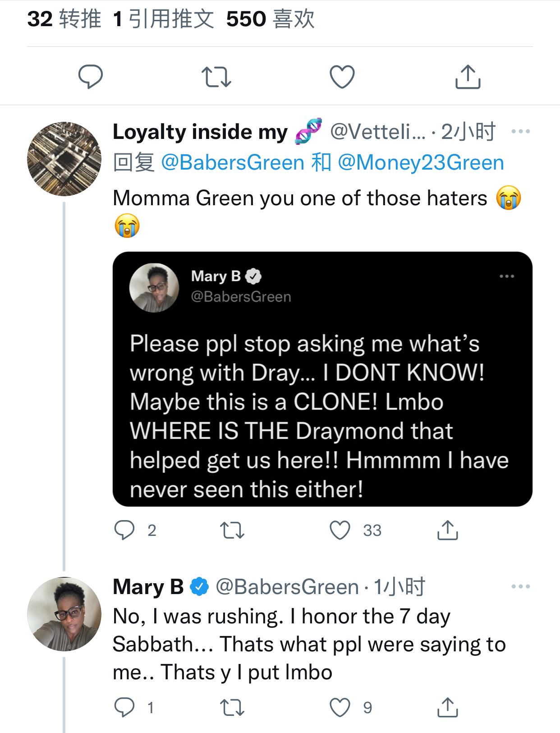Like the main tweet with the heart icon
The image size is (560, 733).
click(342, 77)
